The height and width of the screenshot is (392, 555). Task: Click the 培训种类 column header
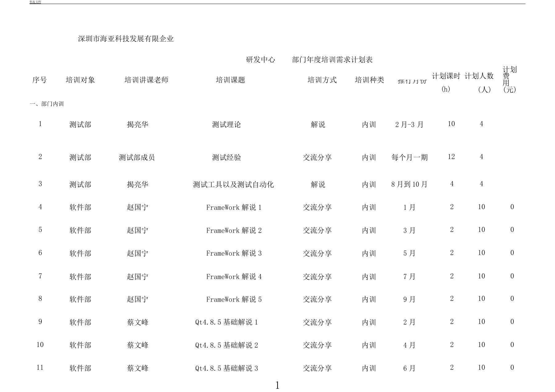(x=369, y=80)
